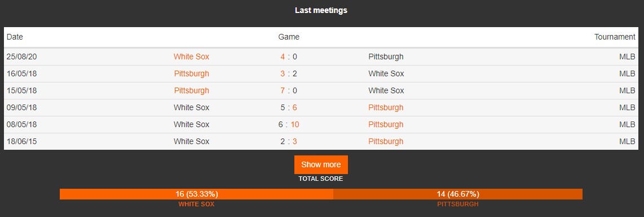Open the 6 : 10 score on 08/05/18
Viewport: 644px width, 217px height.
click(289, 124)
